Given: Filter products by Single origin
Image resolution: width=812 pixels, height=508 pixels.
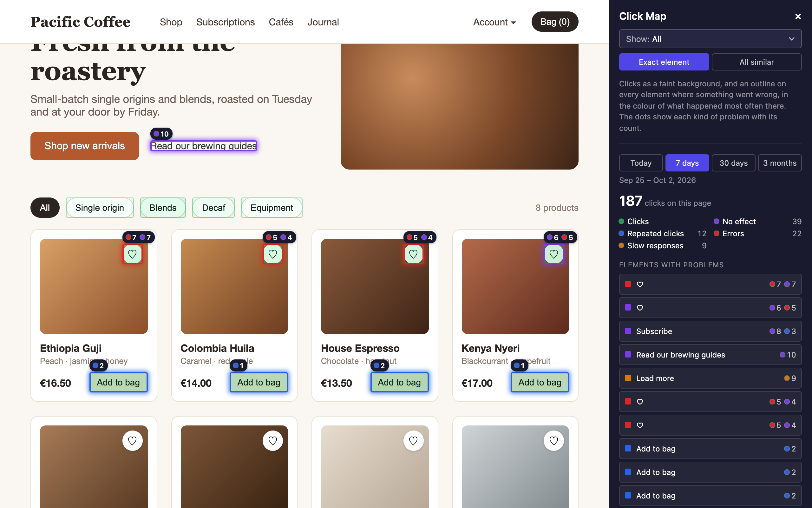Looking at the screenshot, I should [x=100, y=208].
